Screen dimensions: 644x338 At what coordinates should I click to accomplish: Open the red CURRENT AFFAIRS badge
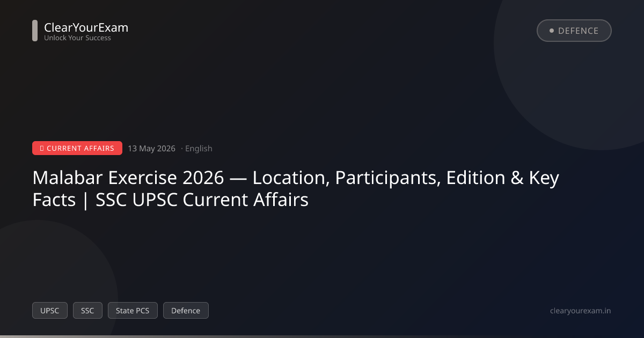[x=77, y=148]
